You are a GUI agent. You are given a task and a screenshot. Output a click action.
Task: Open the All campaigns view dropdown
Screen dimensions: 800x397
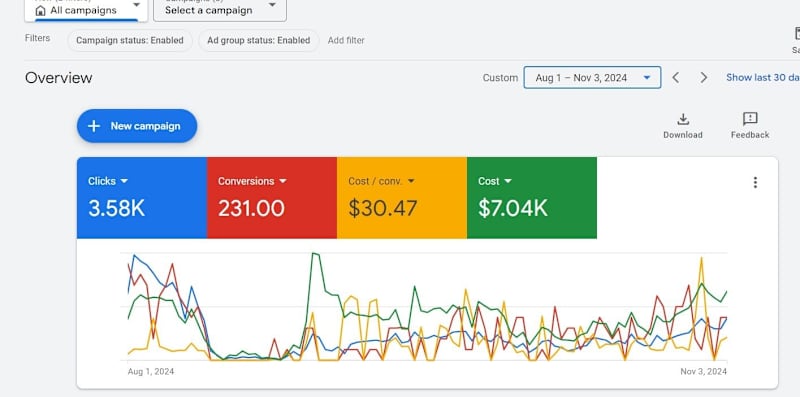click(x=86, y=10)
